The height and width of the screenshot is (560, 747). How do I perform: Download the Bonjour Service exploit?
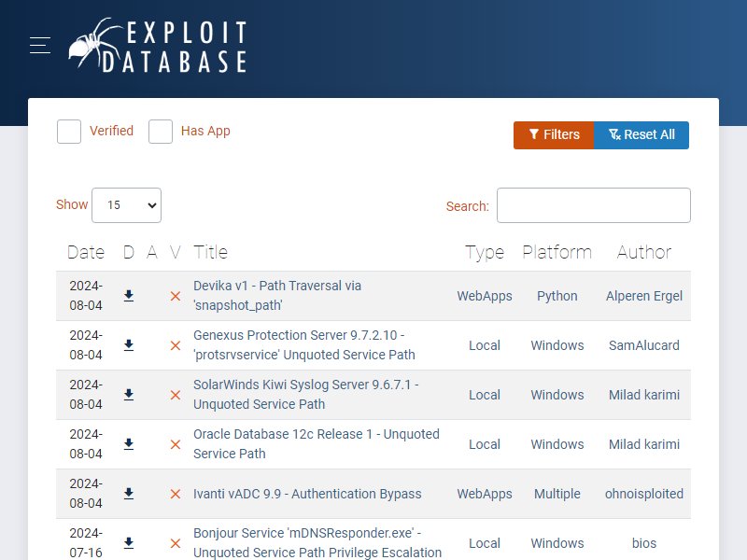pyautogui.click(x=129, y=543)
